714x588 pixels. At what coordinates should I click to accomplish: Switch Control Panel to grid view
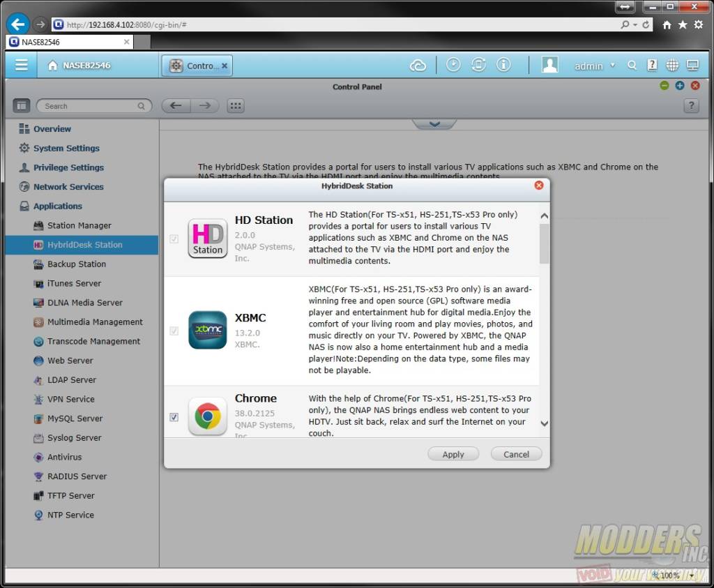(x=236, y=105)
